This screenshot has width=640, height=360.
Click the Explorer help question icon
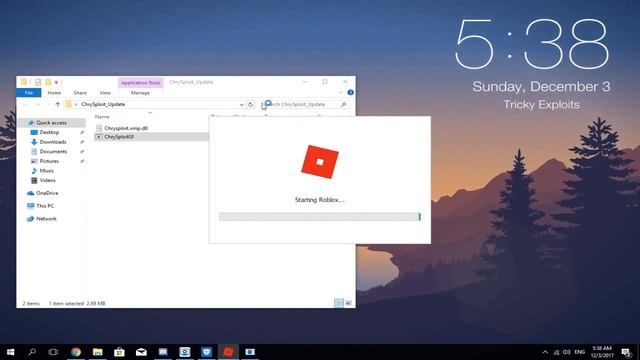350,93
